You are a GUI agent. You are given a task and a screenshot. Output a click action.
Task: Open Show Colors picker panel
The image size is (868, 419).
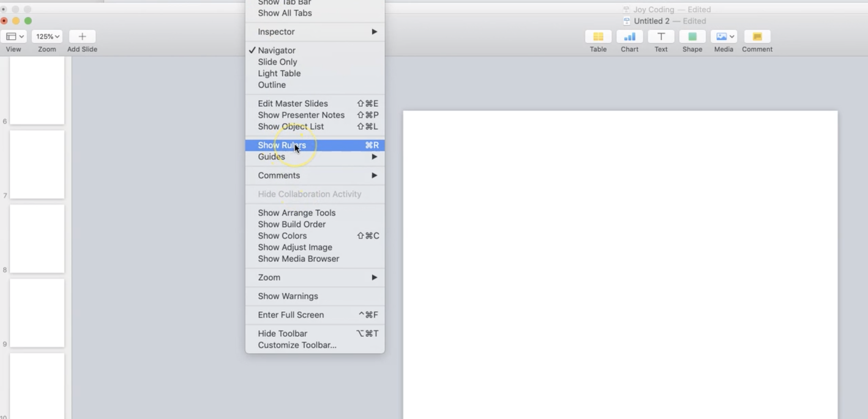point(282,236)
